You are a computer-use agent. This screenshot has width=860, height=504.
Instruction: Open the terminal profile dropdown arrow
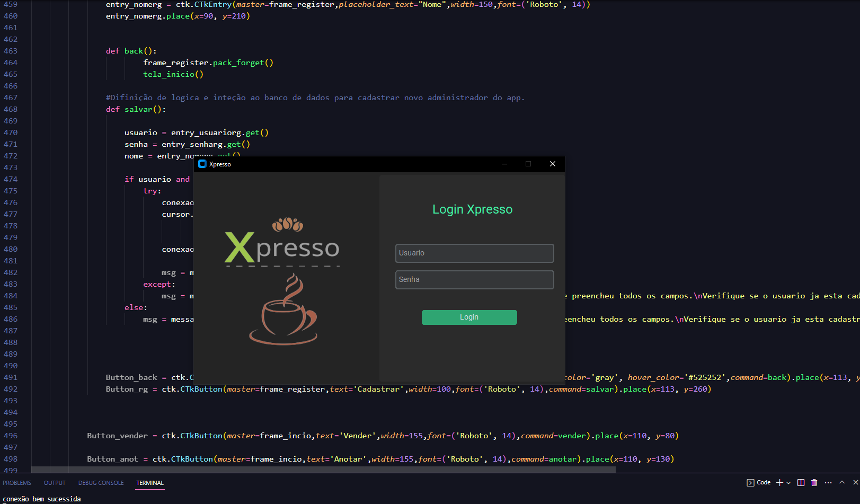pos(789,482)
